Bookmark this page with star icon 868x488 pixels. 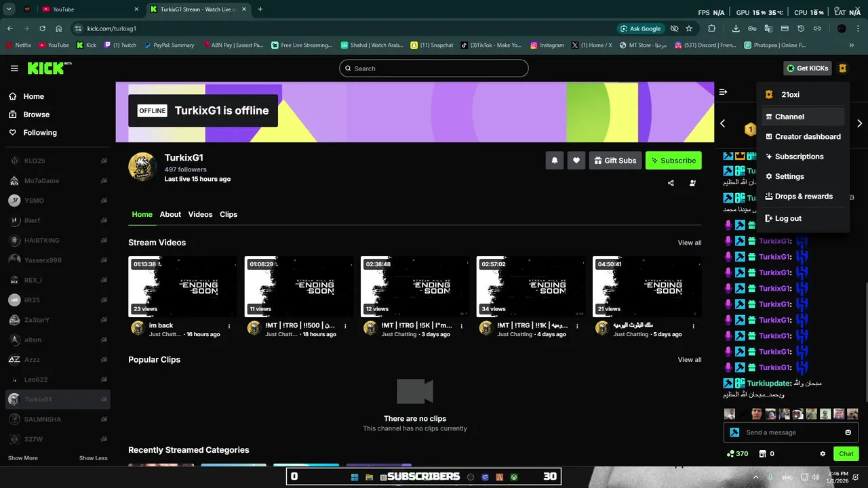pos(689,28)
